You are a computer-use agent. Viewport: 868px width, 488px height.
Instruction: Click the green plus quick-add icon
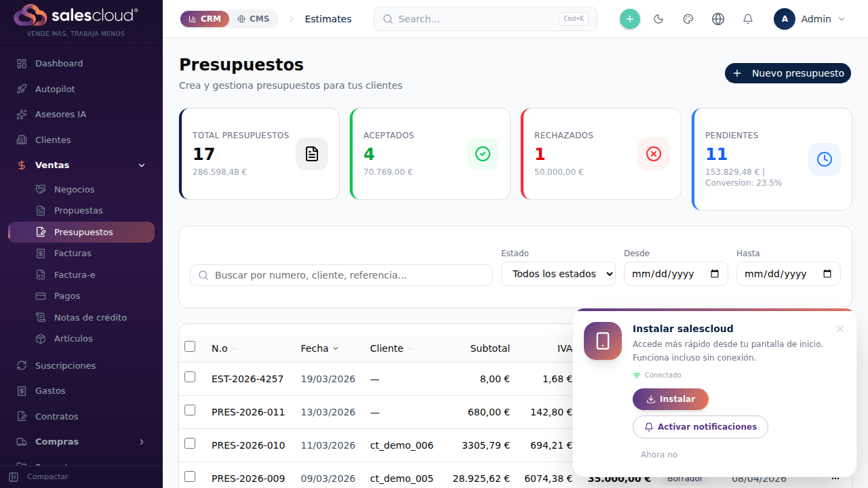pos(629,19)
